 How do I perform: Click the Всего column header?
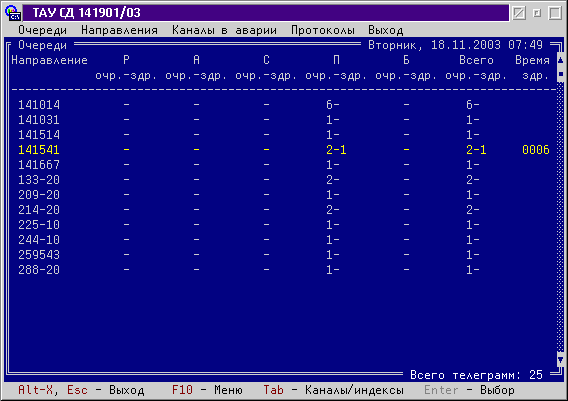[476, 60]
